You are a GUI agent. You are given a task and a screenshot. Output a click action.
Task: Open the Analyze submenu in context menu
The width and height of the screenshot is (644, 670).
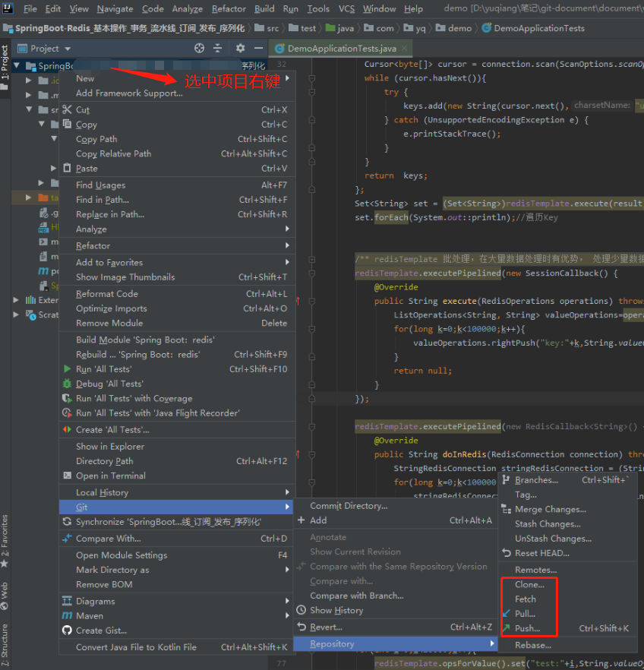(177, 229)
